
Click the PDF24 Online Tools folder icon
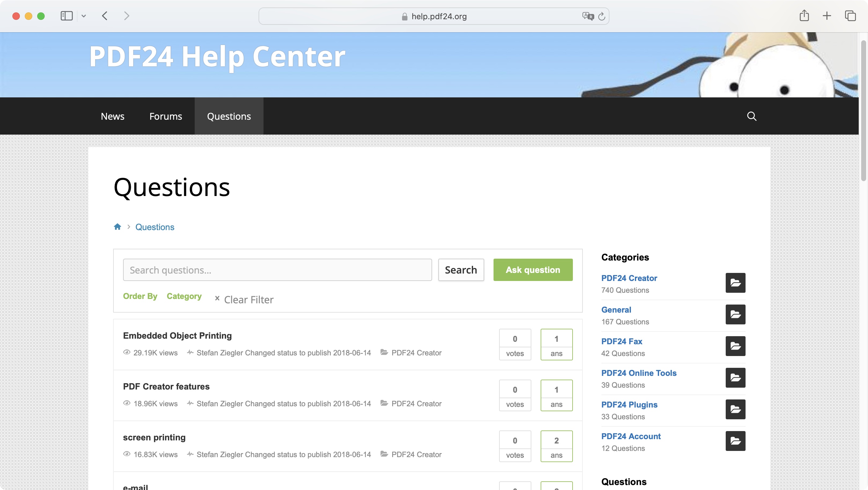pyautogui.click(x=735, y=378)
